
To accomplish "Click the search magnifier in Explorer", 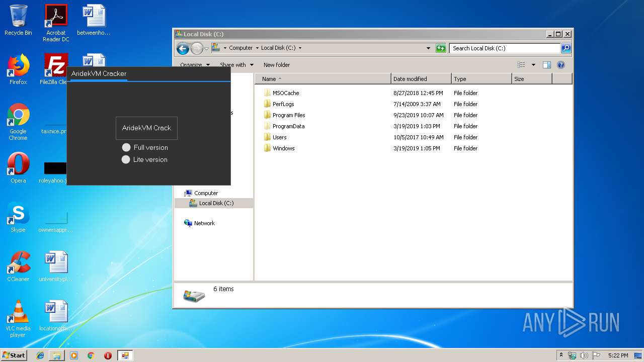I will click(x=566, y=48).
